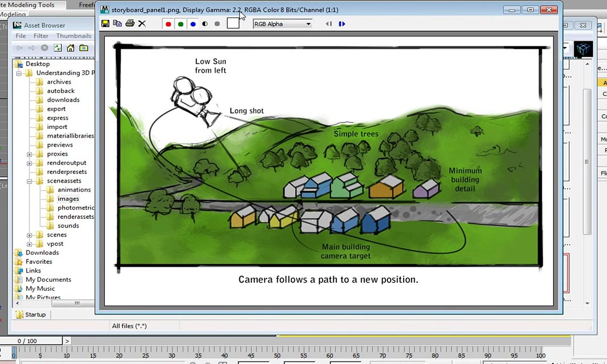Viewport: 607px width, 364px height.
Task: Select the autoback folder
Action: coord(61,91)
